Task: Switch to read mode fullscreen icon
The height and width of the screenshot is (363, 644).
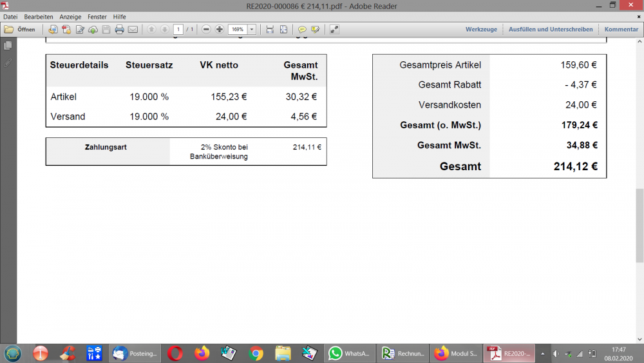Action: tap(334, 29)
